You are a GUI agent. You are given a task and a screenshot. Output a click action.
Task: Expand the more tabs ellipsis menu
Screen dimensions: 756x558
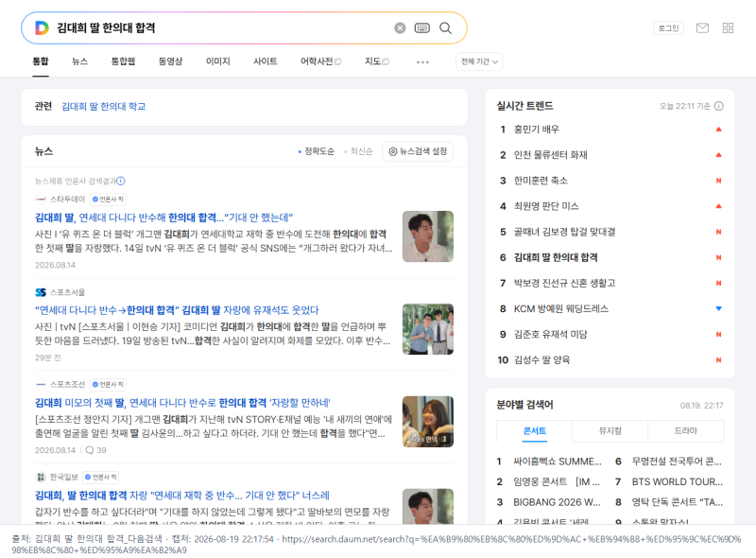[422, 61]
